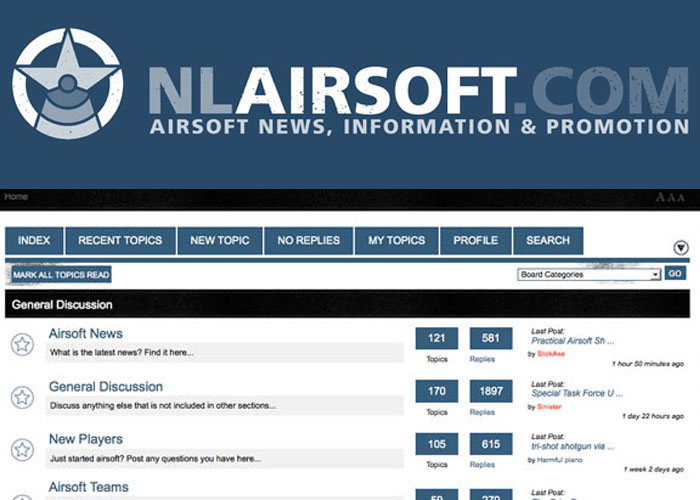
Task: Switch to the My Topics tab
Action: 397,241
